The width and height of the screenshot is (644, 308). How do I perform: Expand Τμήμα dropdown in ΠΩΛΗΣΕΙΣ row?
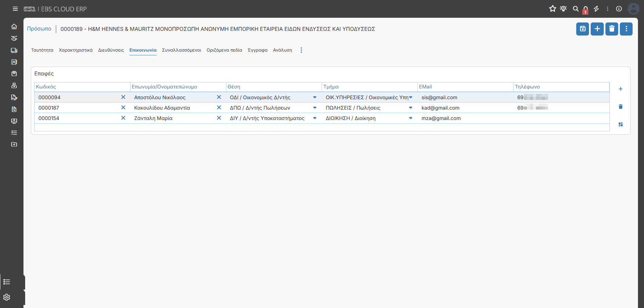tap(411, 108)
